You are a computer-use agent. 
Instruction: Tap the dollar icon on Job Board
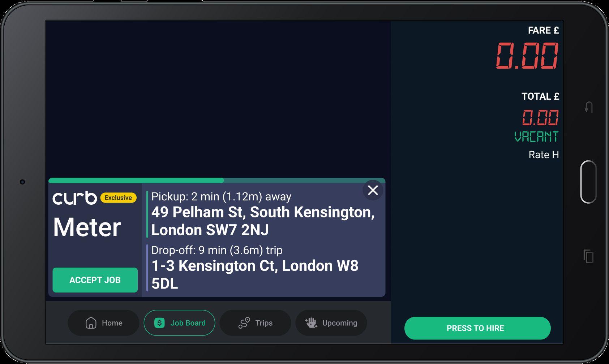tap(159, 323)
